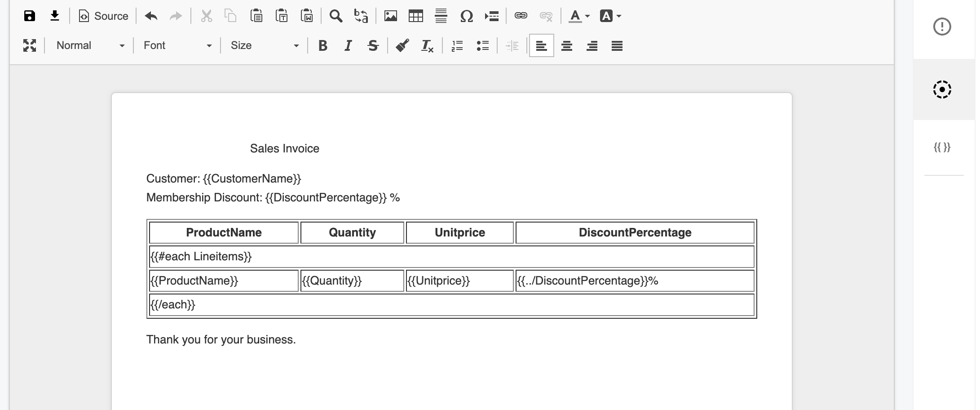Viewport: 980px width, 410px height.
Task: Expand the Font dropdown
Action: [177, 45]
